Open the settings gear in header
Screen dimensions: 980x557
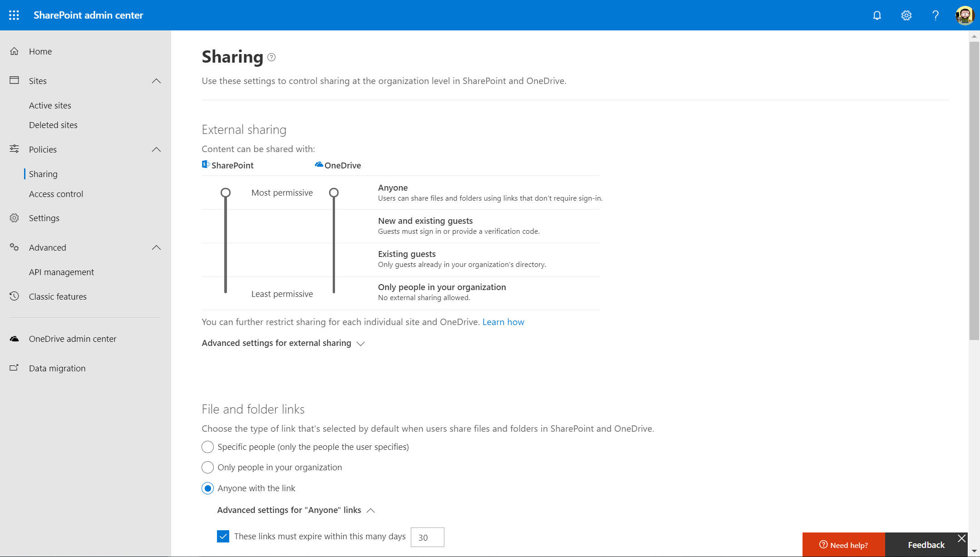(906, 15)
